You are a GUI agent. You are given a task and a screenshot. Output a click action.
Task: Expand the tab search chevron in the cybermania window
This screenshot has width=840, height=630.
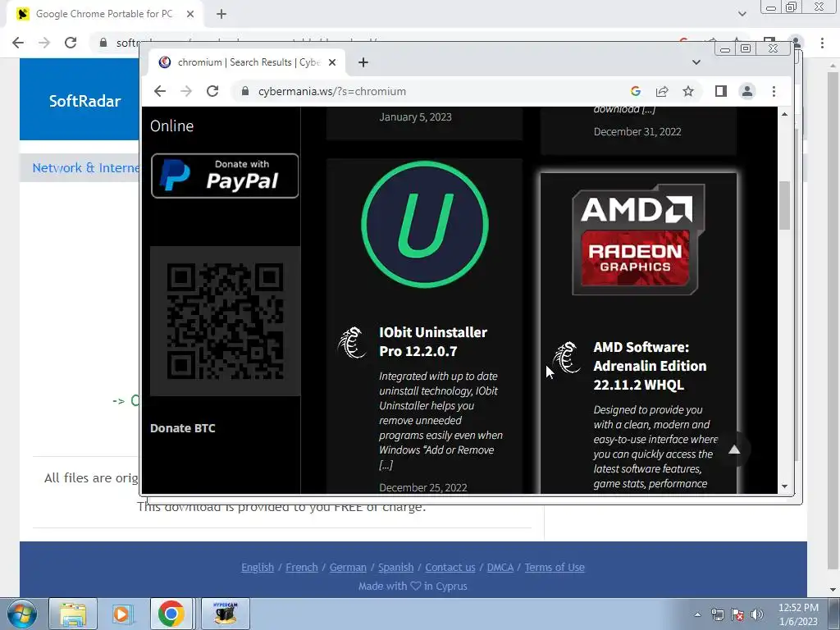click(696, 62)
